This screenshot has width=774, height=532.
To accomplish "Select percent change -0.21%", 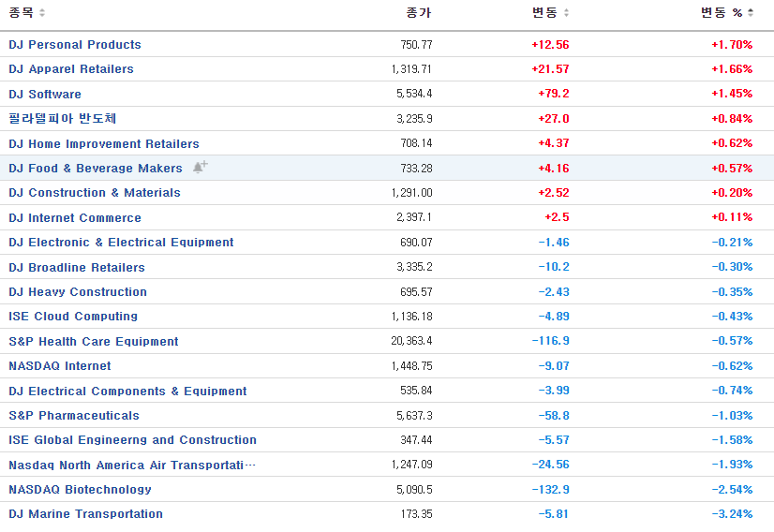I will point(732,243).
